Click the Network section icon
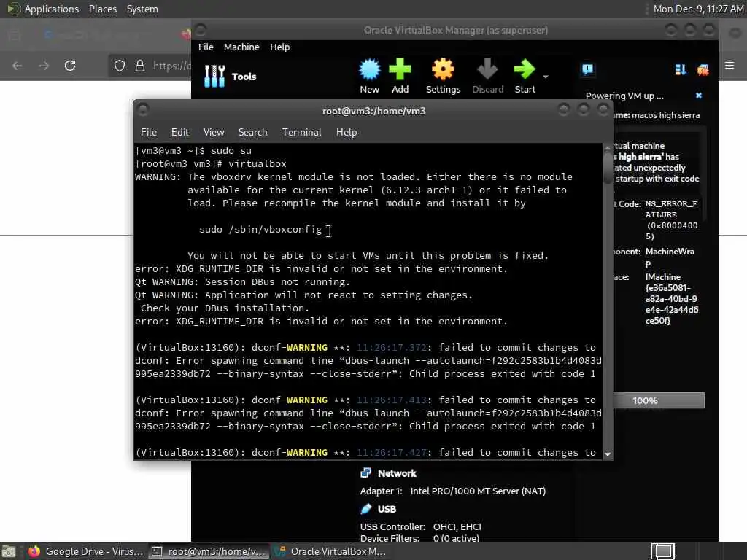The image size is (747, 560). coord(366,472)
